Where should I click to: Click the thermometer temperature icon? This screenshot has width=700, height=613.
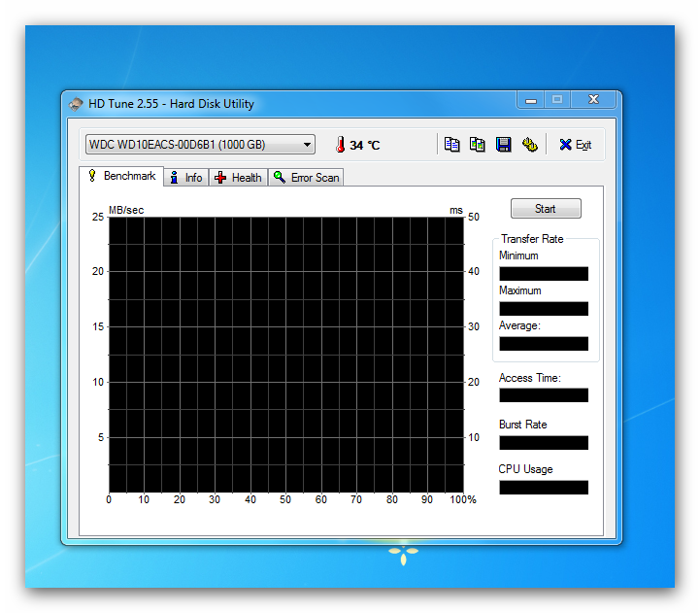tap(340, 145)
